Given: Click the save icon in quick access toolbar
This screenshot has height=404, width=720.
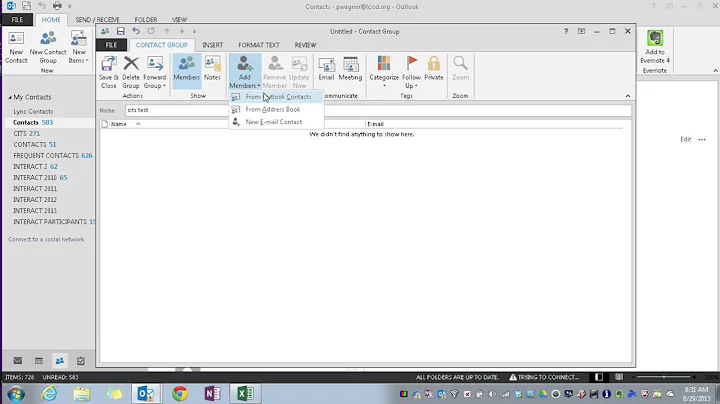Looking at the screenshot, I should pos(120,31).
